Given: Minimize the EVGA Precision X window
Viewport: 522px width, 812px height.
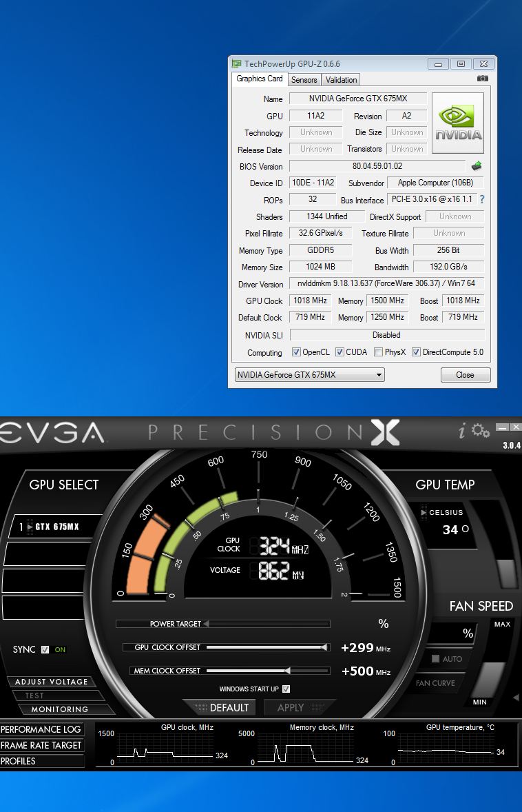Looking at the screenshot, I should 502,427.
